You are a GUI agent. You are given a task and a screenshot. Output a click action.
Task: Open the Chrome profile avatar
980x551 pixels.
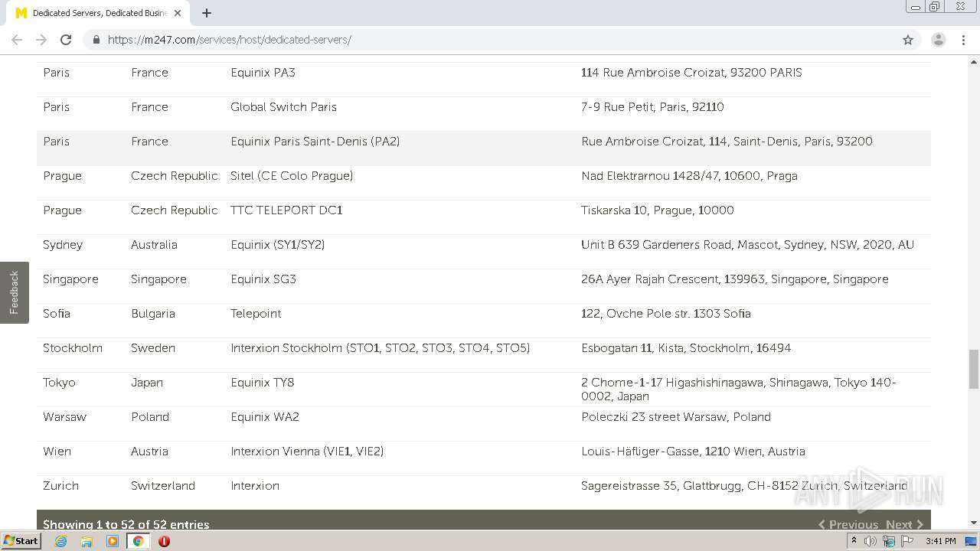938,40
